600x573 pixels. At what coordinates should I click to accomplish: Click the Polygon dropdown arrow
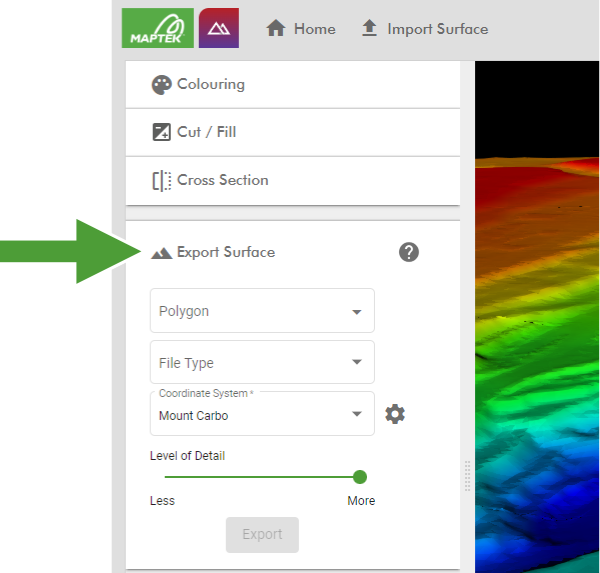pos(357,312)
